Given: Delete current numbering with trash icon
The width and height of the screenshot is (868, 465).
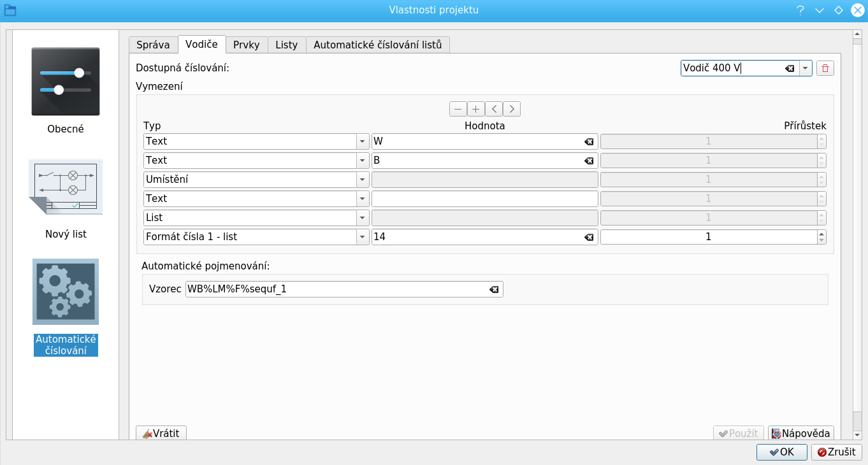Looking at the screenshot, I should click(825, 68).
